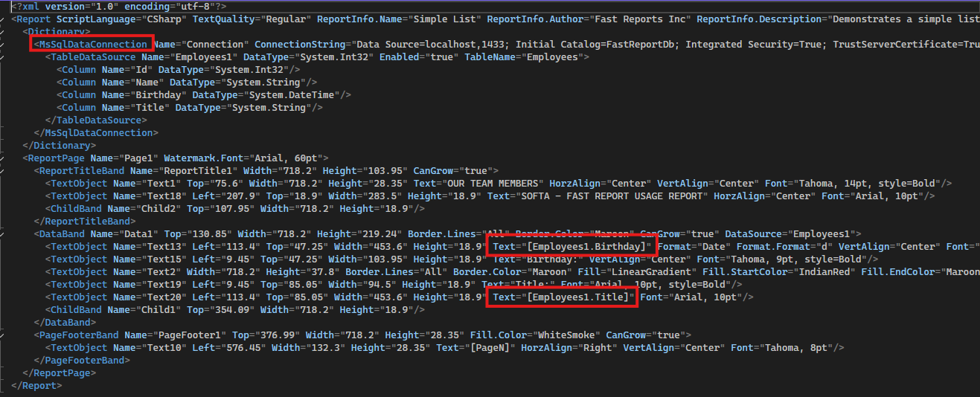This screenshot has width=980, height=397.
Task: Click the closing TableDataSource tag
Action: coord(96,120)
